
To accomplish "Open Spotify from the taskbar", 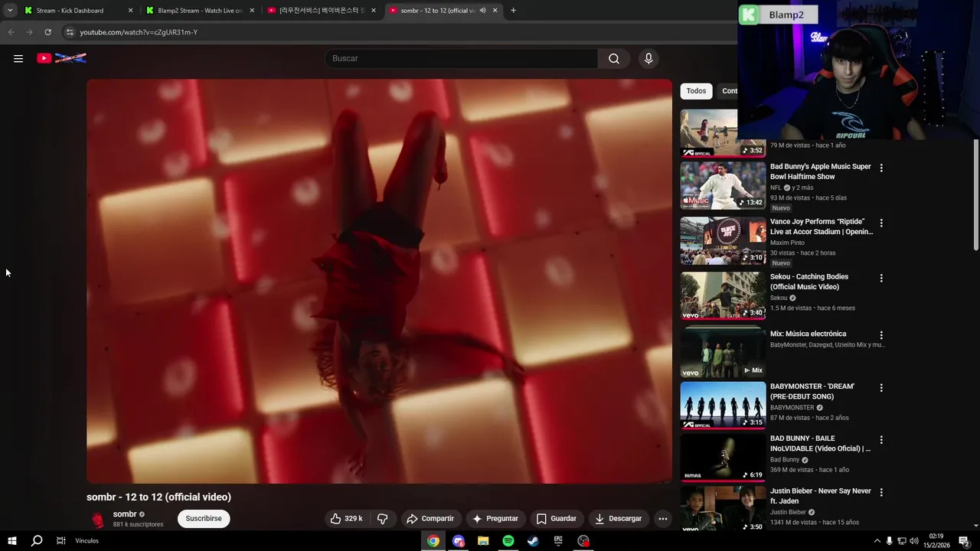I will click(x=508, y=540).
